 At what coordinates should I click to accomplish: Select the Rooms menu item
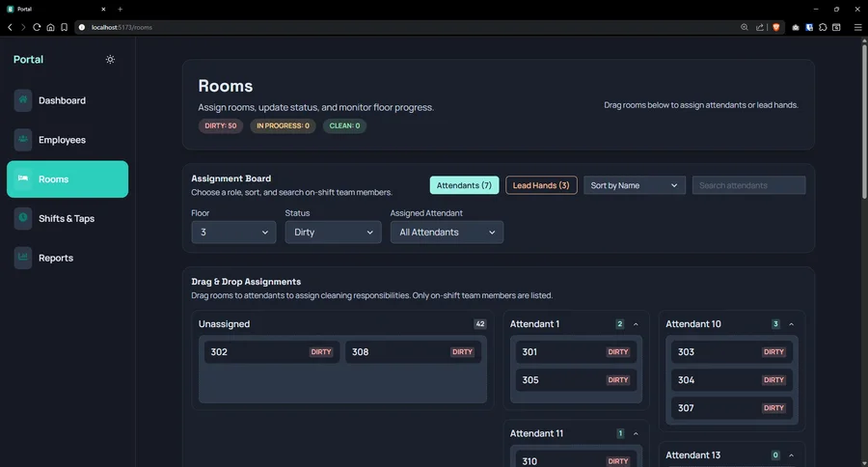click(x=68, y=179)
